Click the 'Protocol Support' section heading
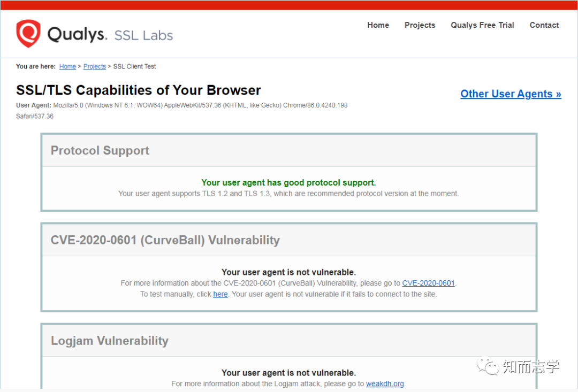 [x=100, y=150]
